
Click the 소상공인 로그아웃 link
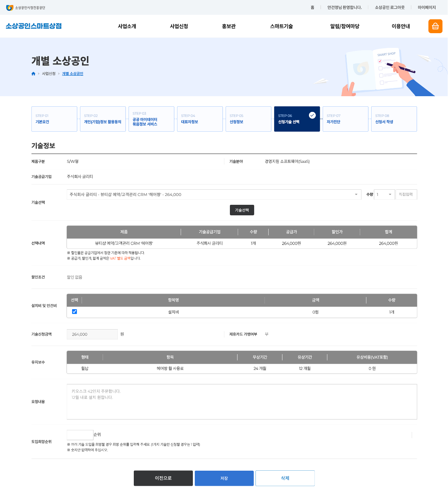tap(390, 8)
